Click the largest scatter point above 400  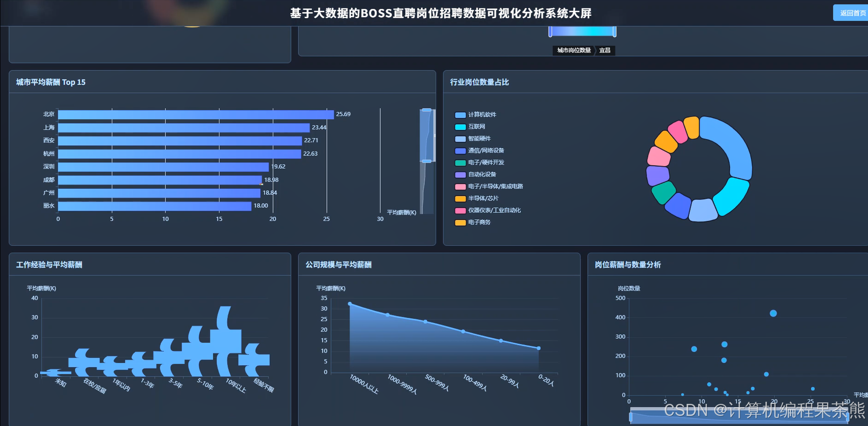773,313
